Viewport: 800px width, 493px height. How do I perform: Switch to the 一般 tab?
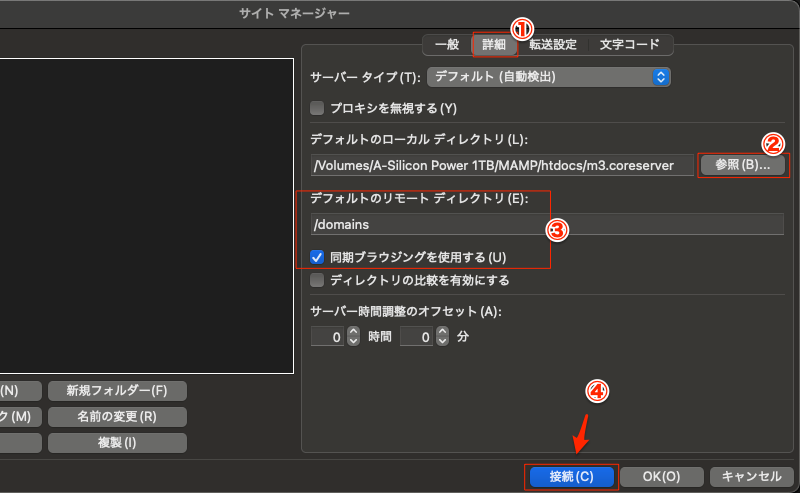point(447,44)
